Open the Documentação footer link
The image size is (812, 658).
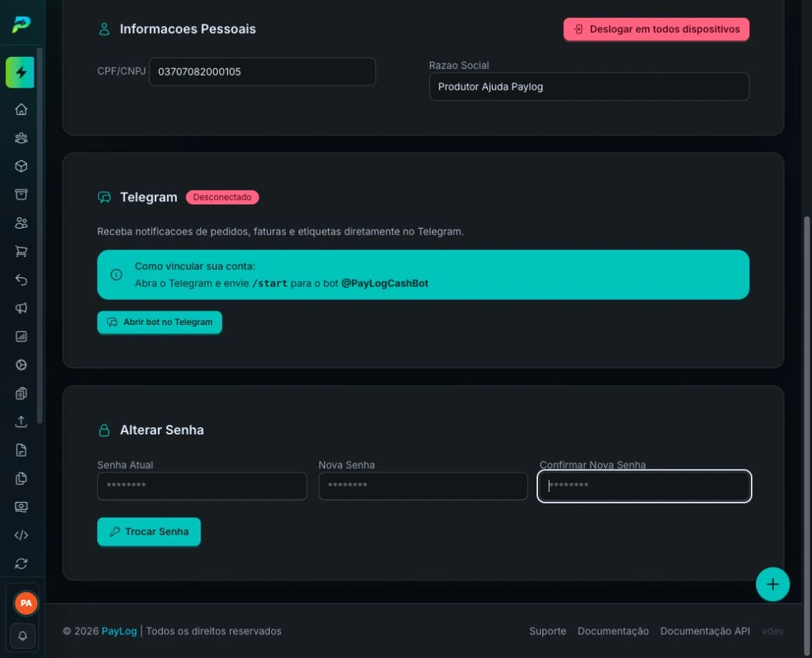(613, 631)
